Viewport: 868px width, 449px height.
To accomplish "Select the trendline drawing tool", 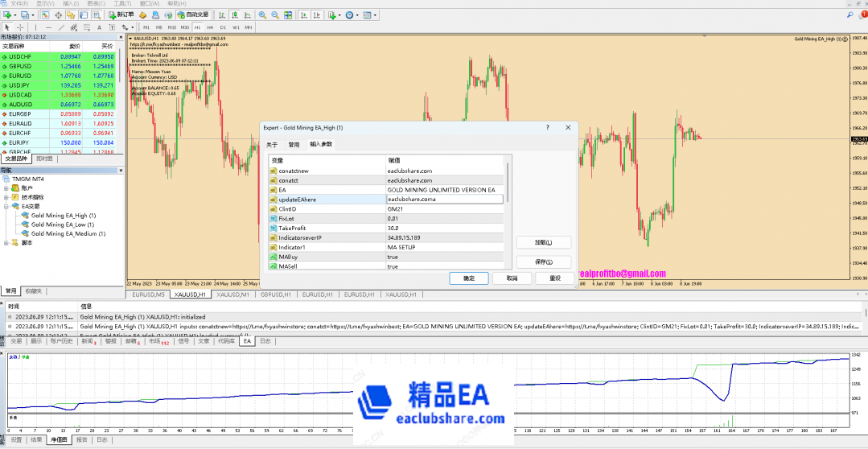I will (x=62, y=27).
